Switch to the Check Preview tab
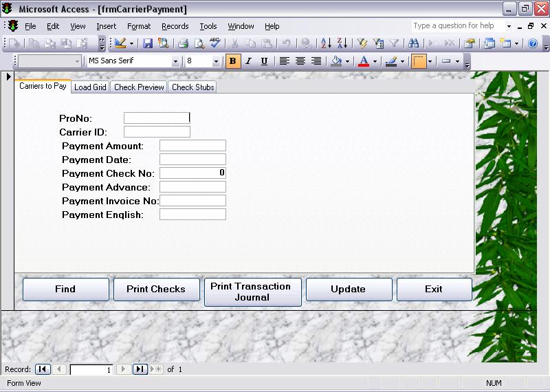The width and height of the screenshot is (550, 392). click(139, 87)
